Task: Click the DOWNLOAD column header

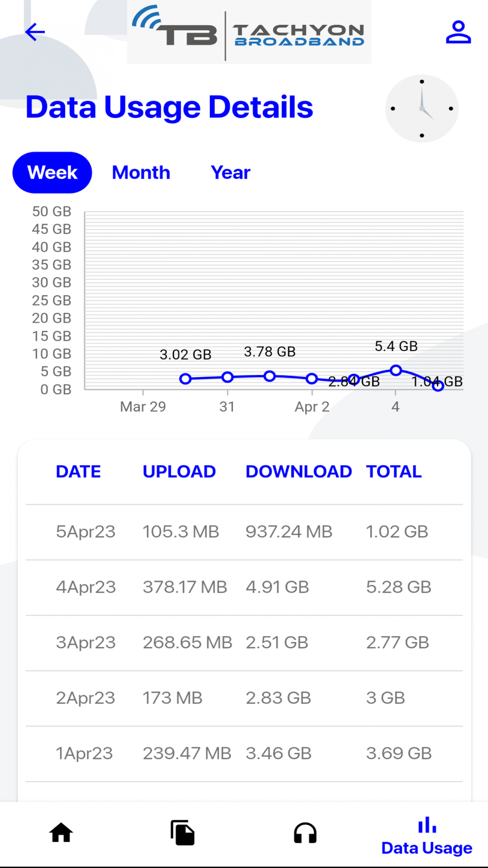Action: [299, 472]
